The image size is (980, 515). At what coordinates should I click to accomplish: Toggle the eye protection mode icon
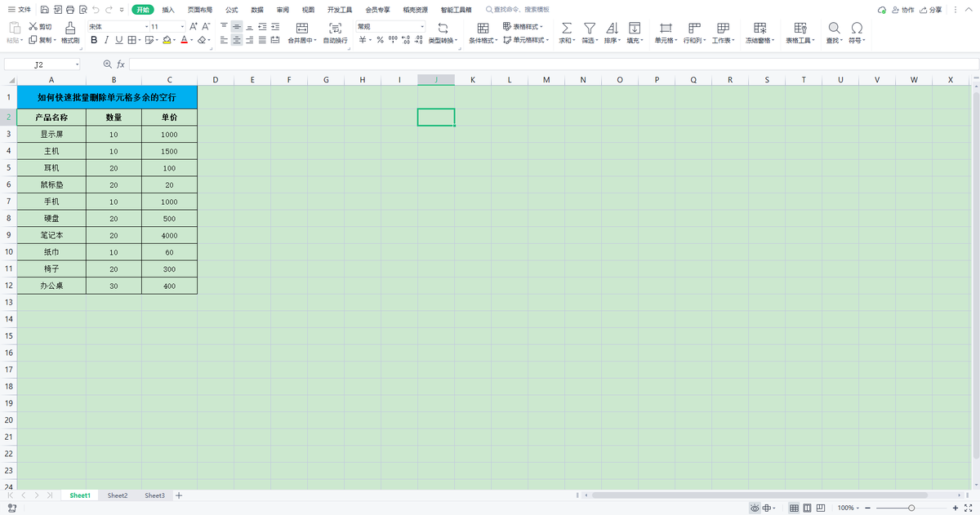pyautogui.click(x=755, y=508)
